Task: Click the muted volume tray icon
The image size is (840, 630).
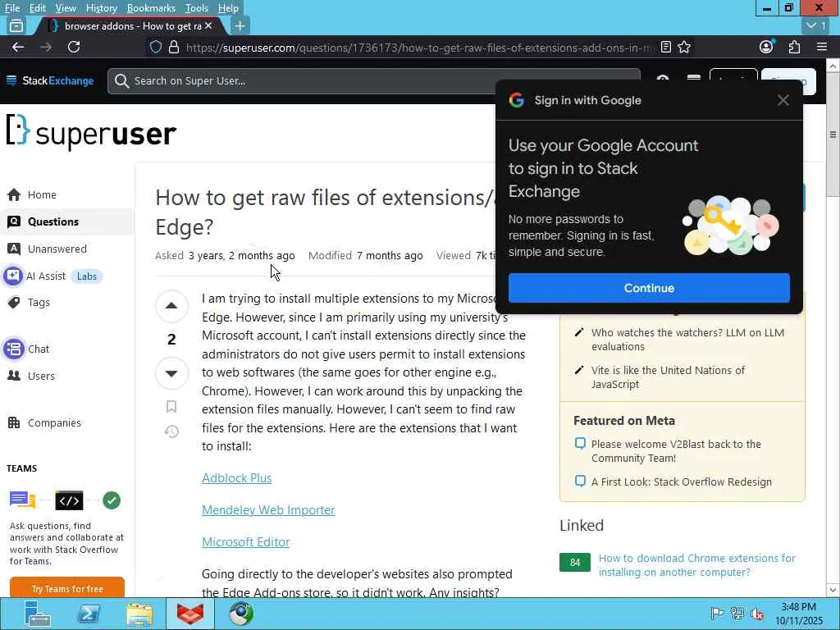Action: pyautogui.click(x=757, y=614)
